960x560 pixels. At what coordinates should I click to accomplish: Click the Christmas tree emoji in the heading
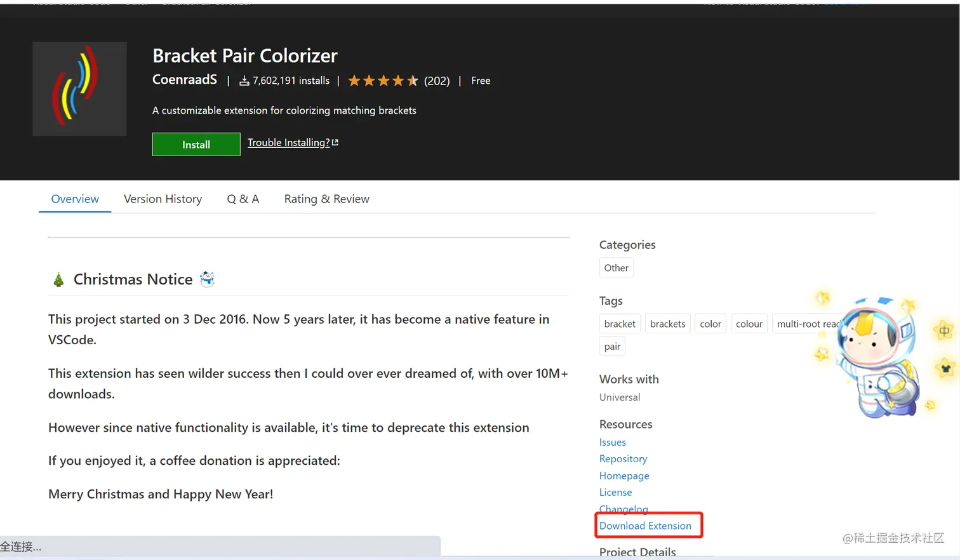coord(58,279)
